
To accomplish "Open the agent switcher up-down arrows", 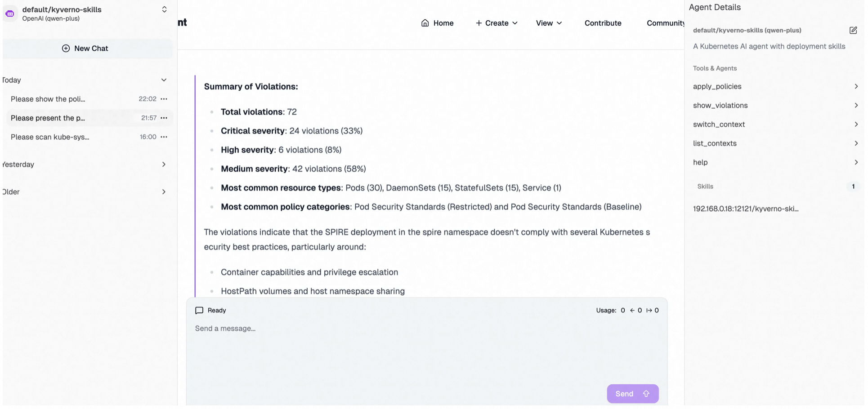I will [164, 9].
